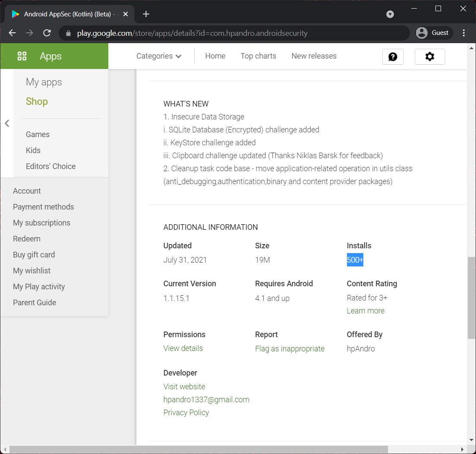The height and width of the screenshot is (454, 476).
Task: Open the Account page
Action: tap(27, 191)
